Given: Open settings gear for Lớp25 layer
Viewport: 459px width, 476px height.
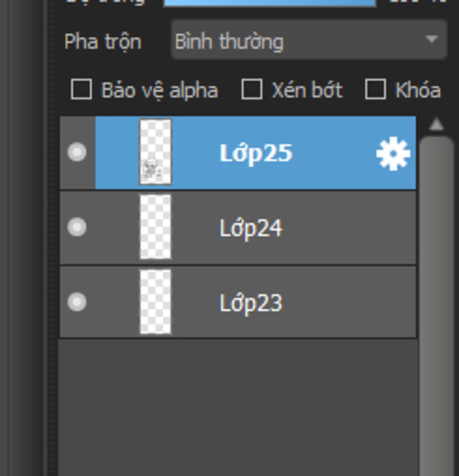Looking at the screenshot, I should (393, 153).
